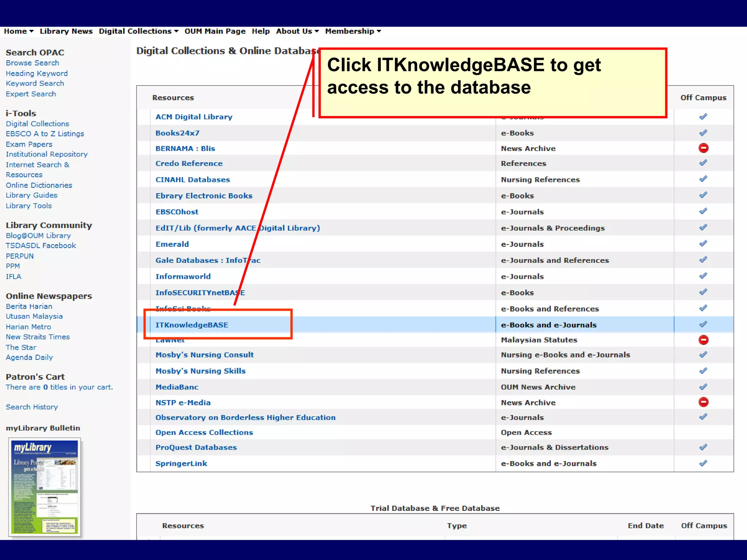
Task: Open the Expert Search link
Action: pos(31,94)
